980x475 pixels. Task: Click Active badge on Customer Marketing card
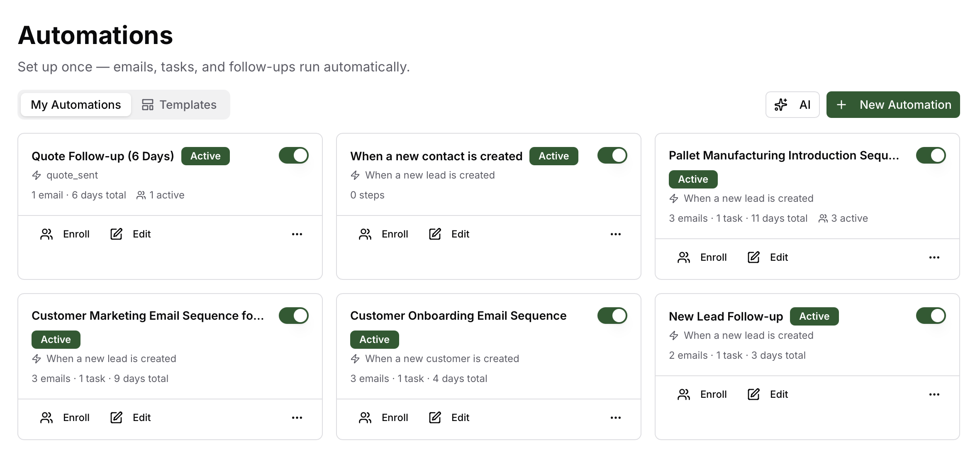pyautogui.click(x=56, y=340)
